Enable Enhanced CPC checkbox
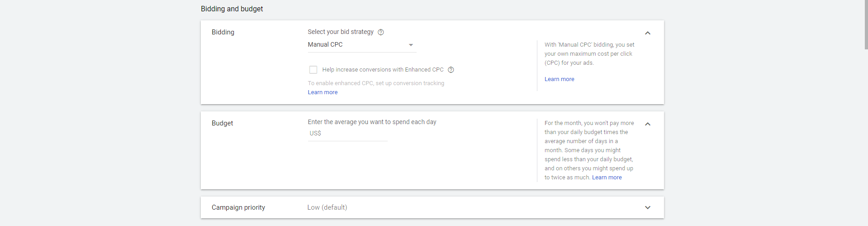This screenshot has width=868, height=226. click(x=313, y=70)
